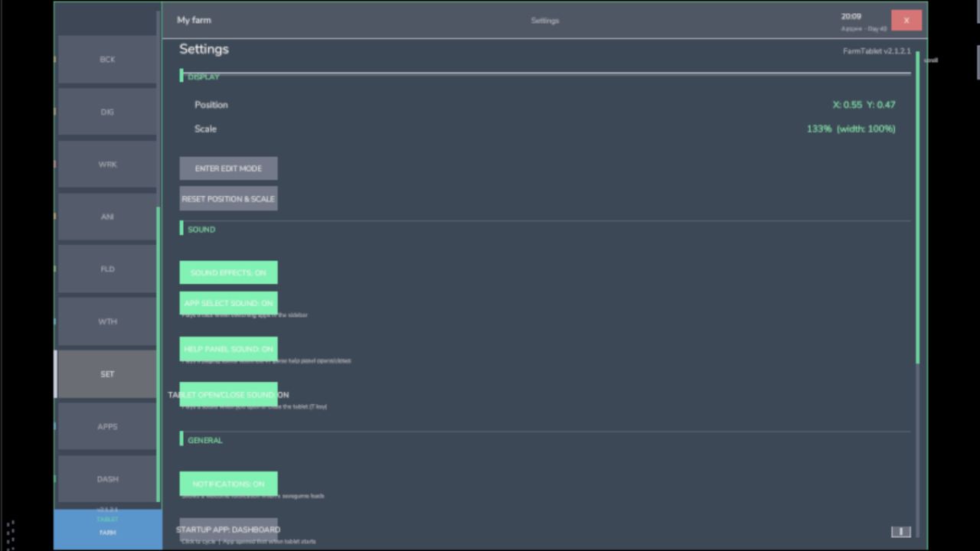Toggle SOUND EFFECTS off

pos(228,272)
